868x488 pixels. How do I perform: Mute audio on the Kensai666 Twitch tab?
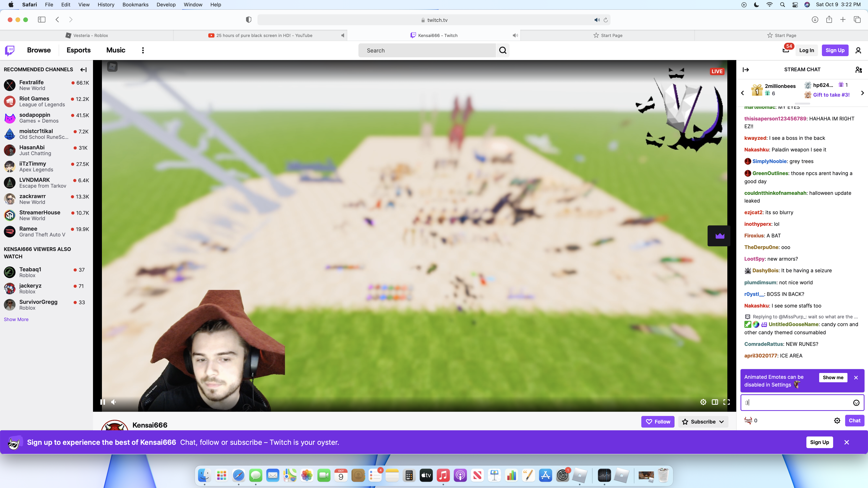[515, 35]
